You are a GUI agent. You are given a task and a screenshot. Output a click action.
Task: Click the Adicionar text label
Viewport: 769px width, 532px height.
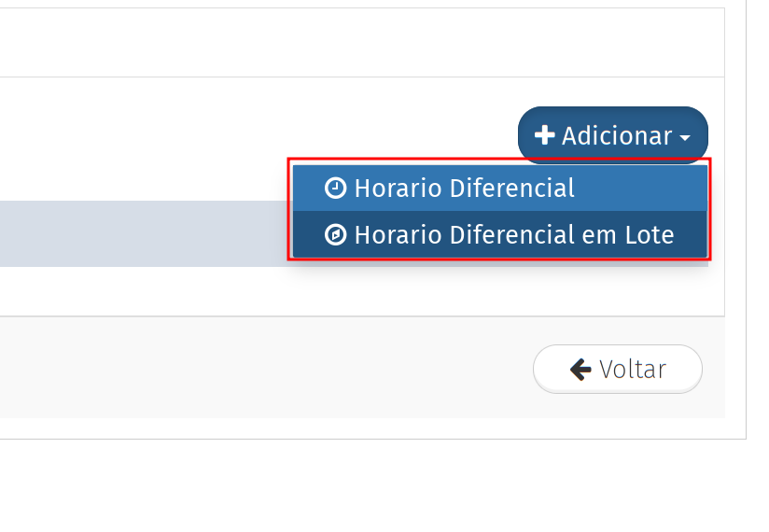point(616,136)
